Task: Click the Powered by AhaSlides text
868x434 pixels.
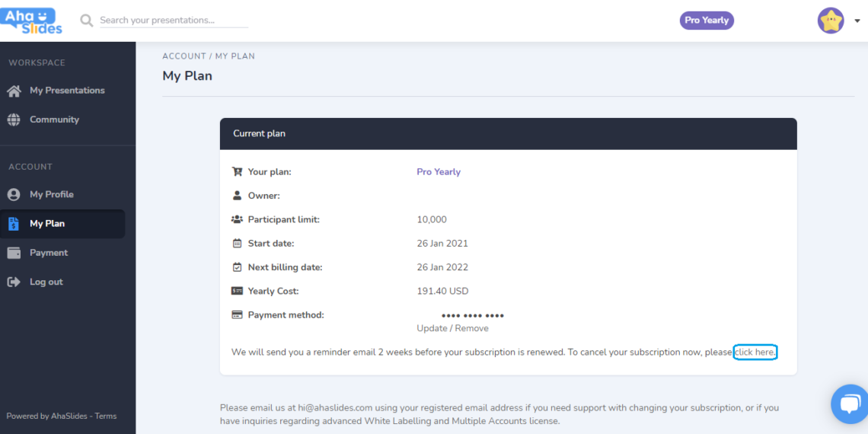Action: tap(46, 416)
